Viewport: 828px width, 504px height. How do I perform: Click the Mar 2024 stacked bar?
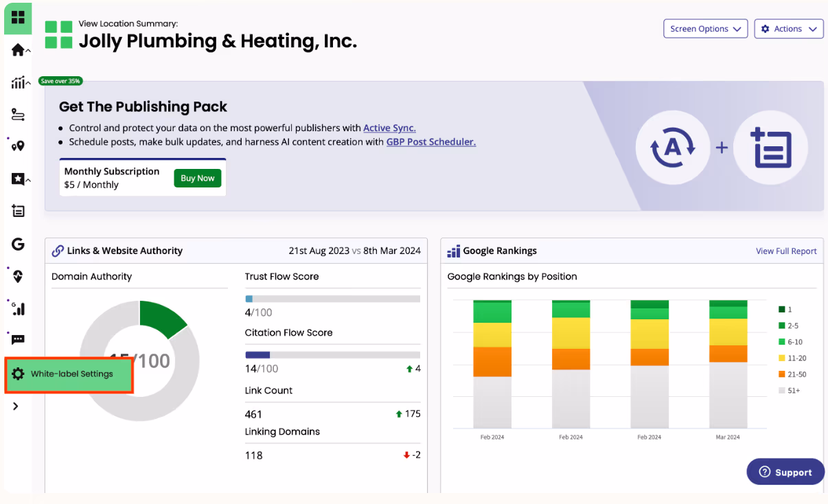[x=728, y=364]
